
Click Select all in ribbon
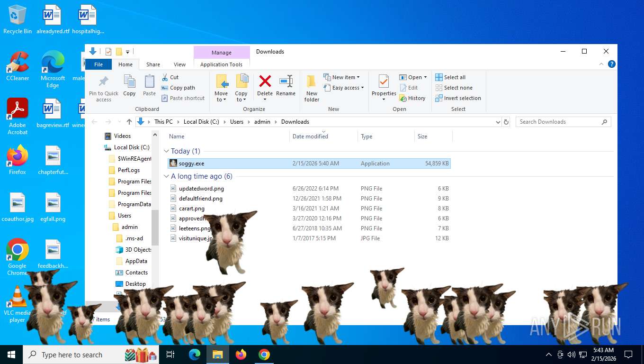tap(450, 77)
